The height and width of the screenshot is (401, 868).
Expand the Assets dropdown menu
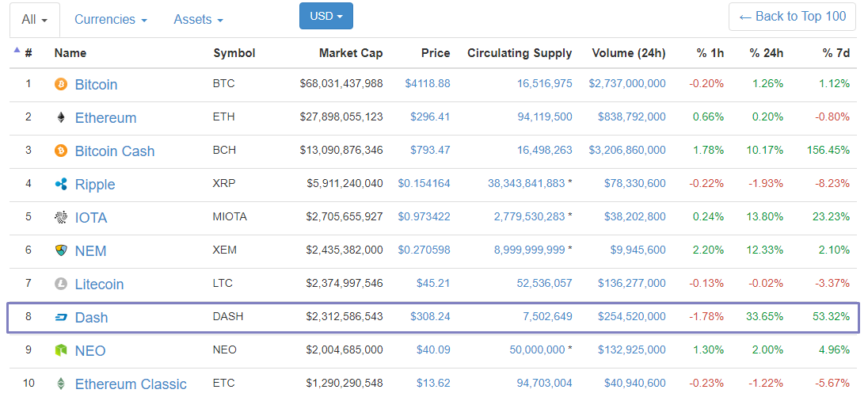coord(198,19)
